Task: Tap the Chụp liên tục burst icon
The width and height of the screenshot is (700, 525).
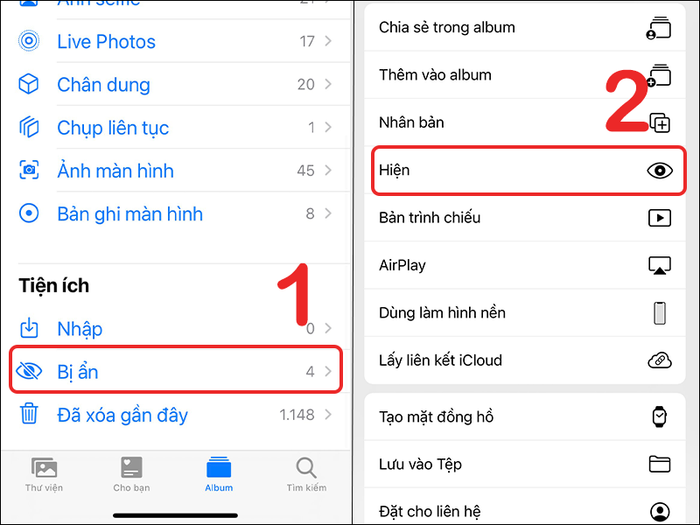Action: click(x=29, y=127)
